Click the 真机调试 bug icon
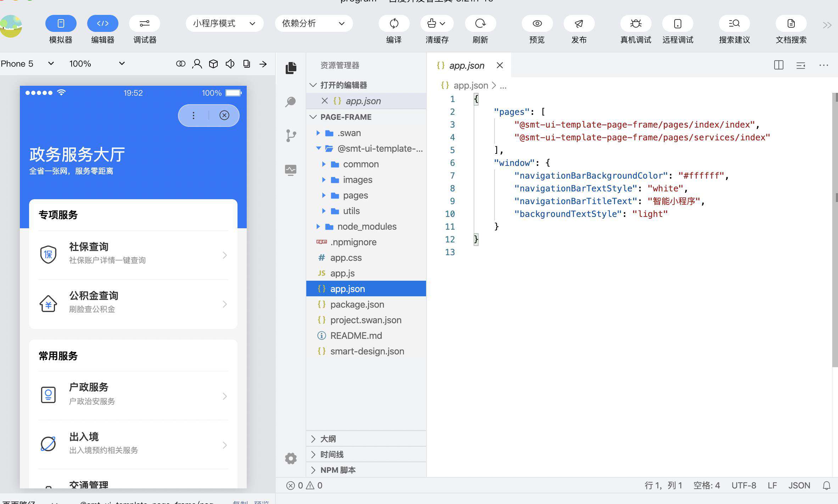This screenshot has height=504, width=838. pos(636,23)
